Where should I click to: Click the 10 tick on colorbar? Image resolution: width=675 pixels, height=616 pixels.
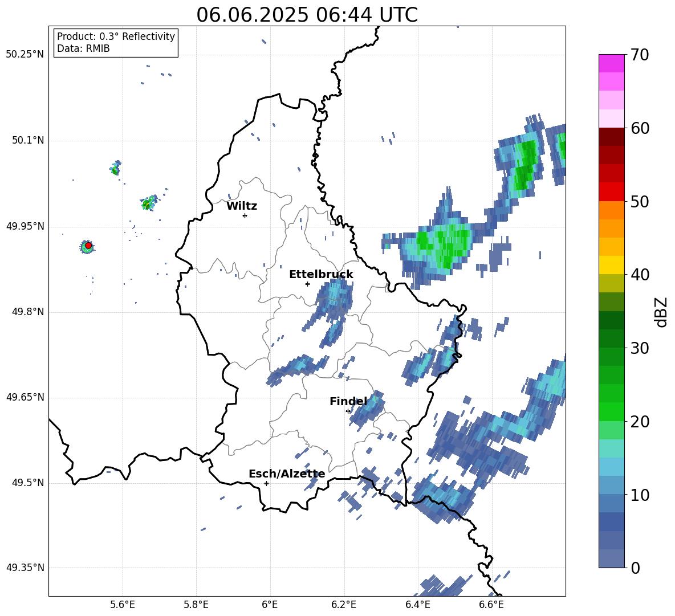[640, 495]
